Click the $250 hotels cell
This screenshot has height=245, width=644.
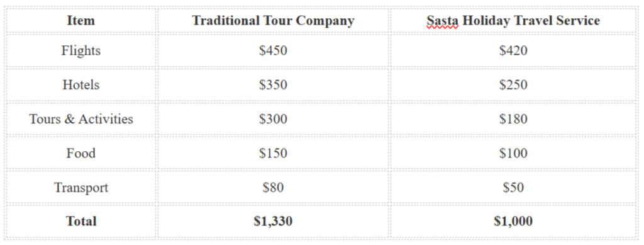coord(513,84)
